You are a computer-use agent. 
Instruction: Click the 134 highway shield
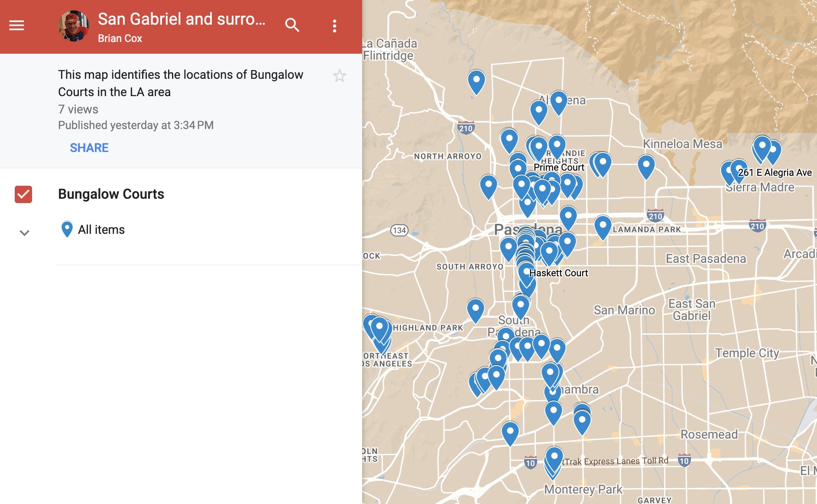click(399, 230)
